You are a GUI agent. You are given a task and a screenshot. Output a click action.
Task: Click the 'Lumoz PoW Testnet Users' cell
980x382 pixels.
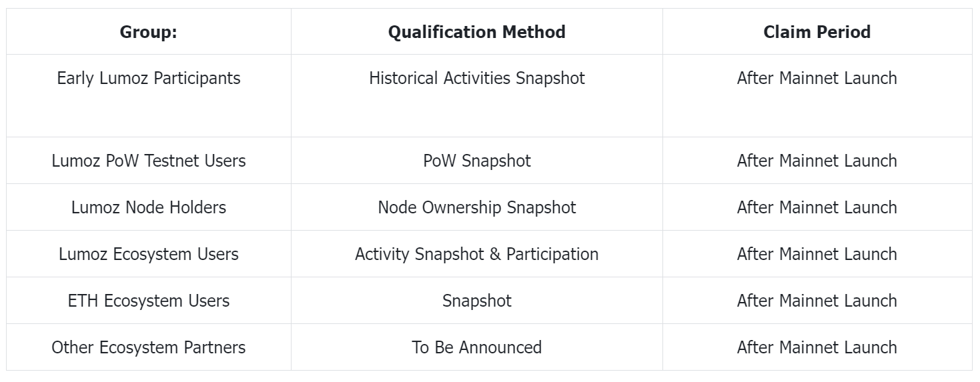[x=149, y=161]
